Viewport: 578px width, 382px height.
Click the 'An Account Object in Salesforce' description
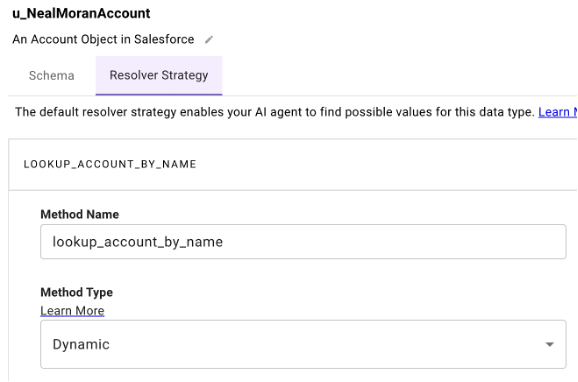pyautogui.click(x=103, y=39)
